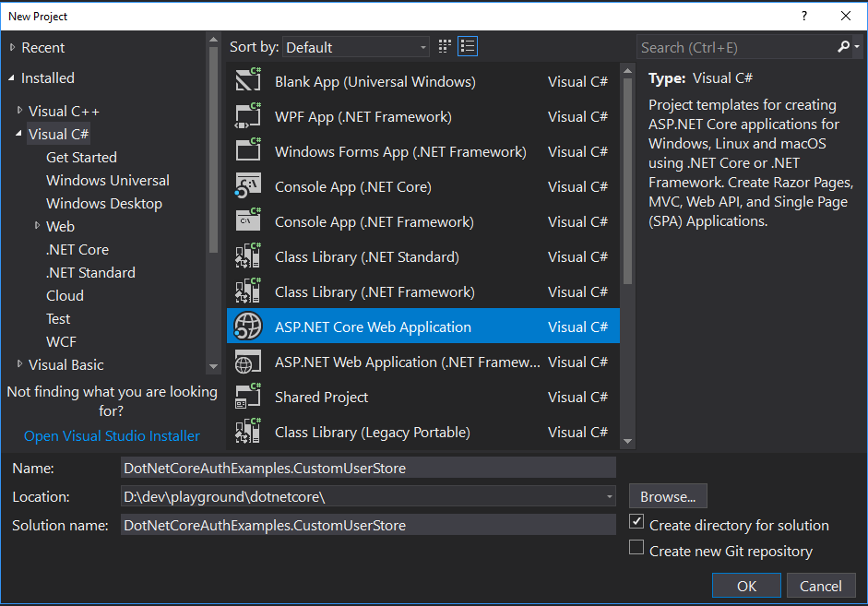Click the category tree scrollbar thumb

click(x=213, y=150)
